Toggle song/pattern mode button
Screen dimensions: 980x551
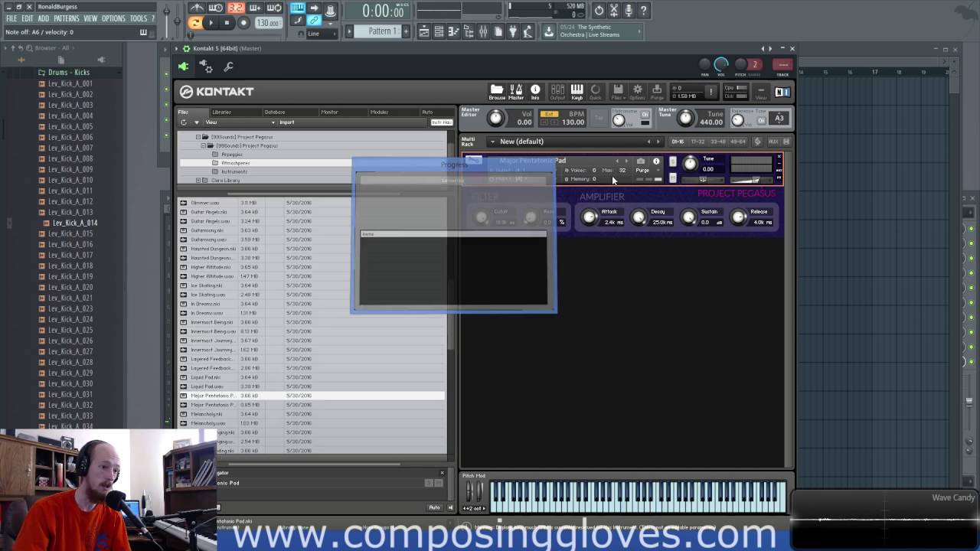(x=195, y=23)
